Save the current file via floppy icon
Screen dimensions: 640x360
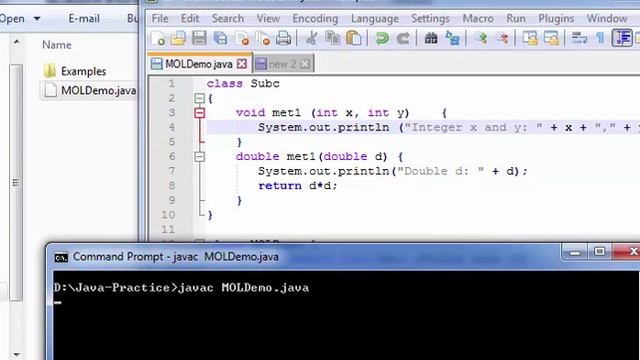(x=199, y=38)
